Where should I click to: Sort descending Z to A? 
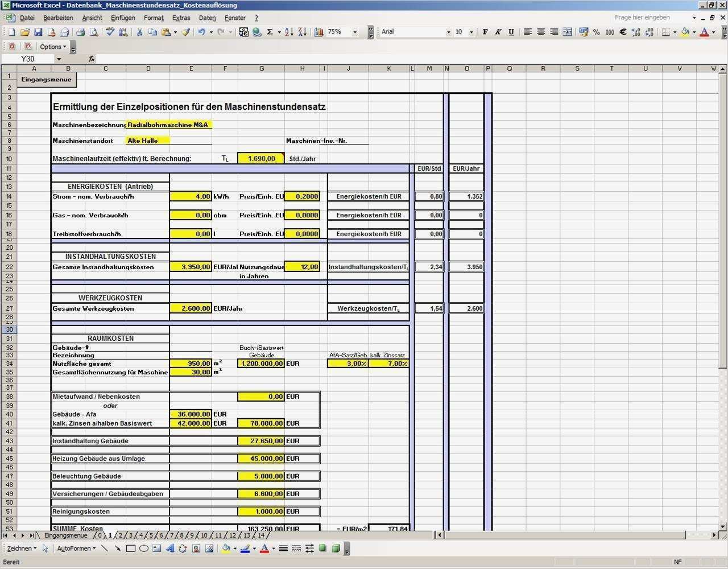click(302, 32)
